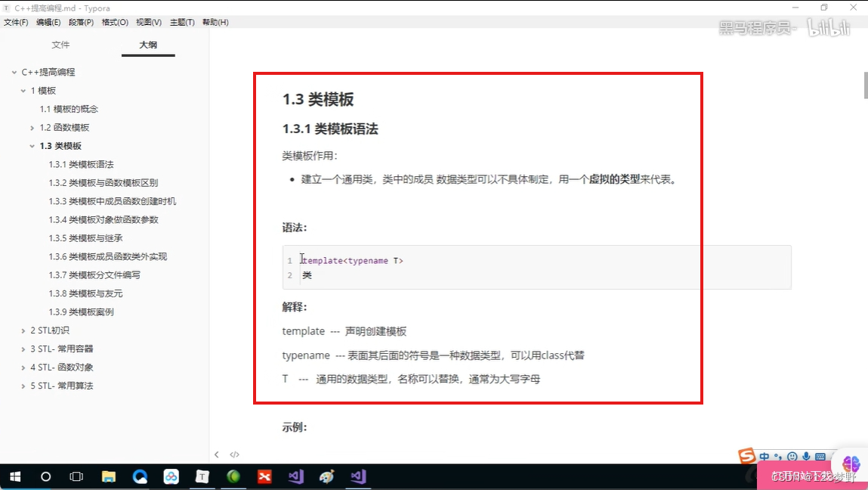868x490 pixels.
Task: Expand the 2 STL初识 outline section
Action: pos(23,330)
